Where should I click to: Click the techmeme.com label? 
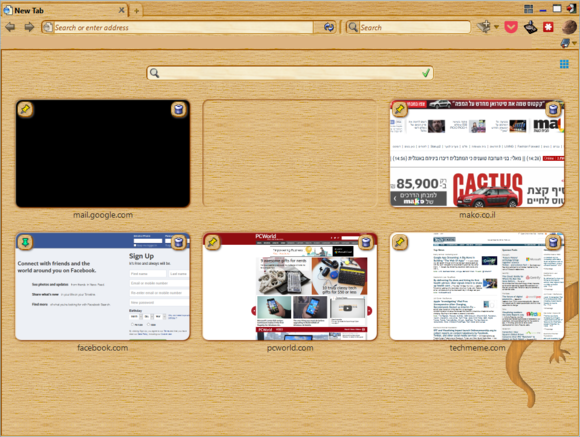(477, 347)
